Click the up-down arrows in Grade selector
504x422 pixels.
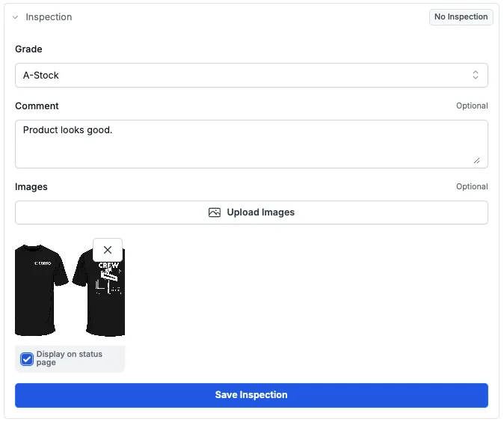[x=476, y=75]
